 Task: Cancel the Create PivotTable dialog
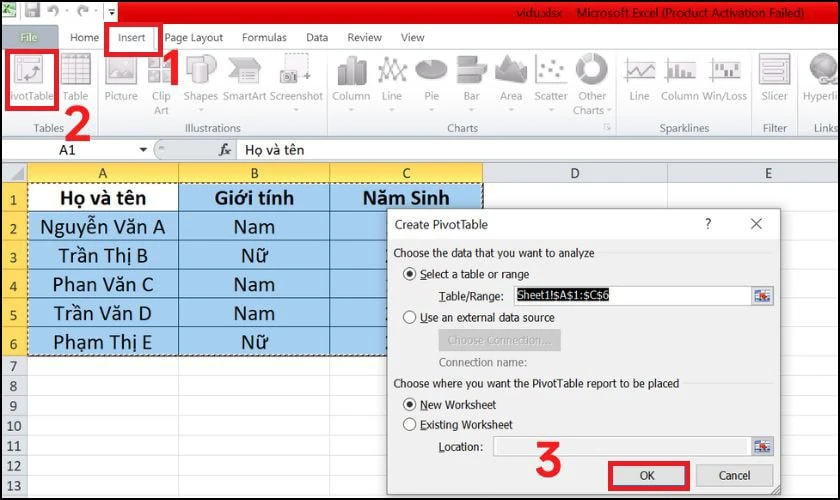[734, 475]
